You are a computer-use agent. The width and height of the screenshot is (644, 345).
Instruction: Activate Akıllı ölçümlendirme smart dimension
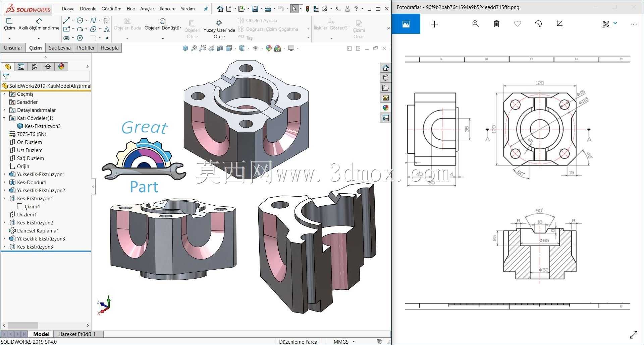tap(39, 24)
